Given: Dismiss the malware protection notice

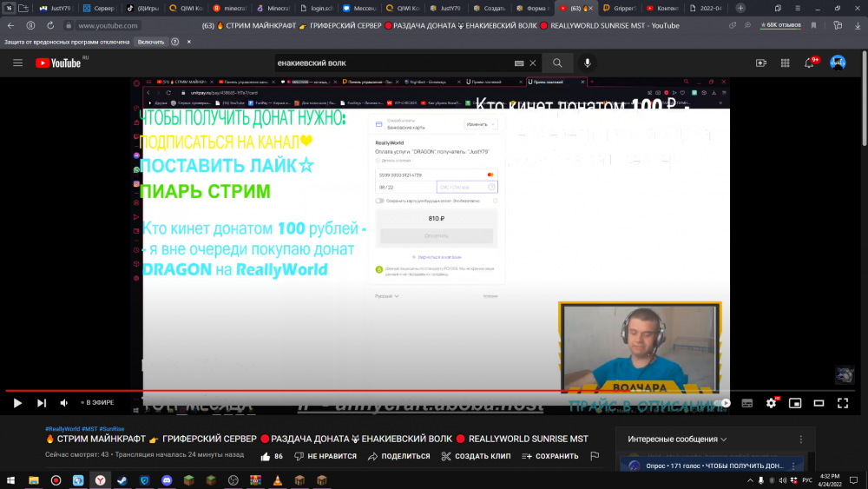Looking at the screenshot, I should pos(188,42).
